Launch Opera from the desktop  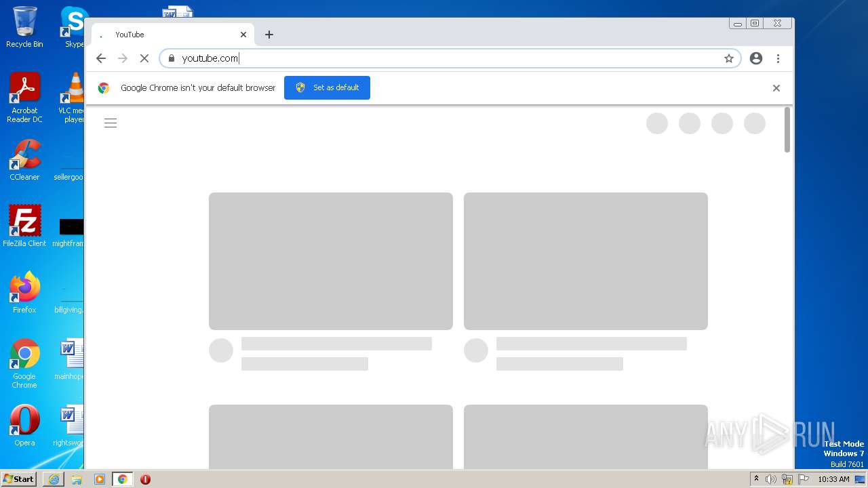click(24, 426)
